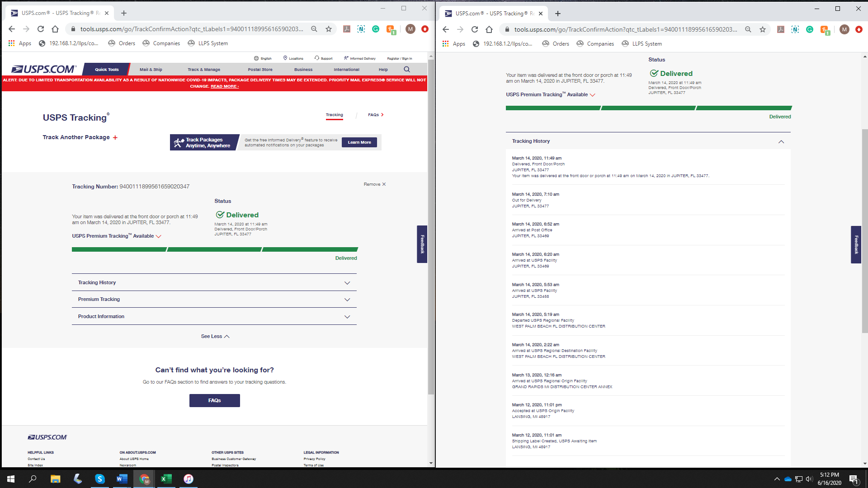Screen dimensions: 868x488
Task: Open the Postal Store menu
Action: 260,70
